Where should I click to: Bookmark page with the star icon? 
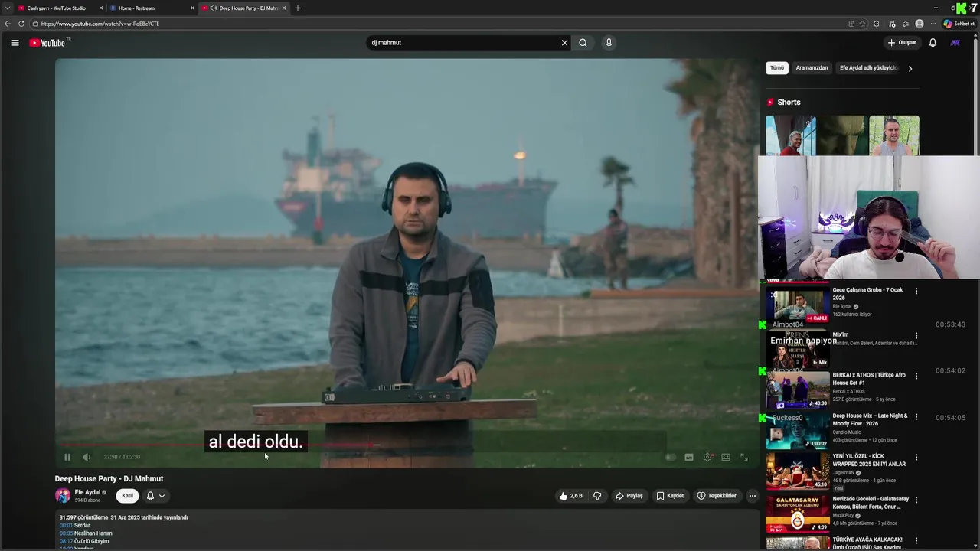(863, 24)
